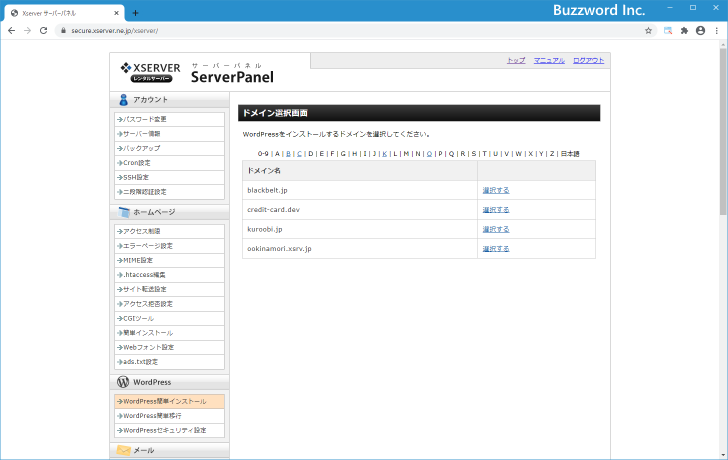The image size is (728, 460).
Task: Close the Xserver サーバーパネル tab
Action: [x=117, y=12]
